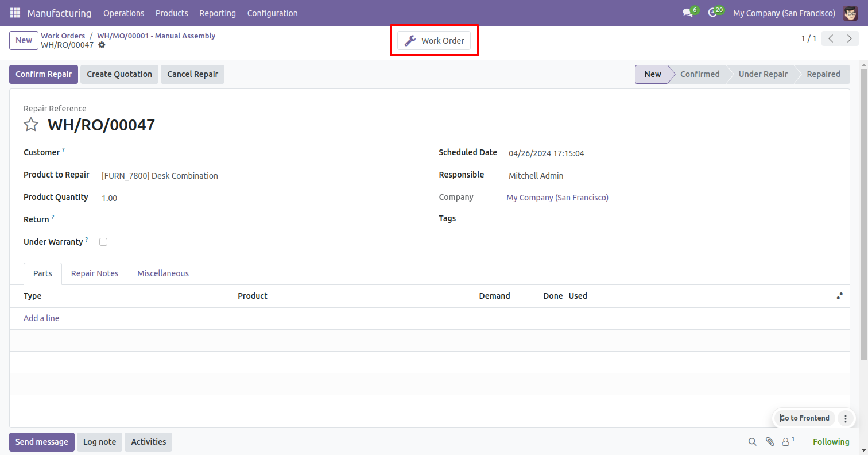The image size is (868, 455).
Task: Enable the Under Warranty checkbox
Action: click(x=103, y=242)
